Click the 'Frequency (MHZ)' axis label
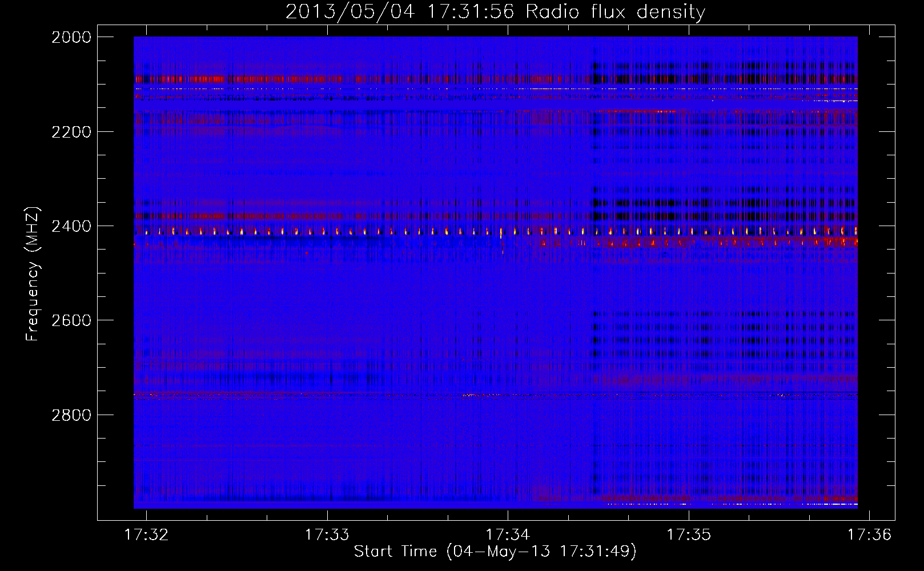924x571 pixels. 33,274
